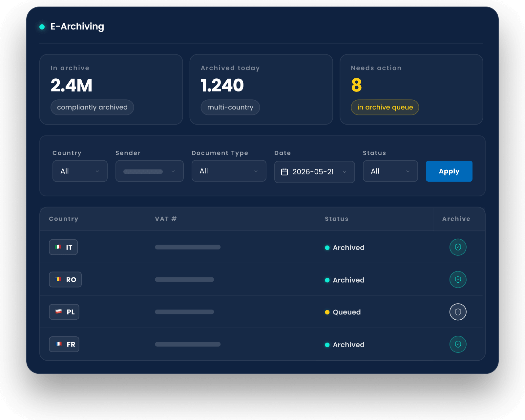Click the 'Archived today' card label
Viewport: 525px width, 420px height.
230,68
